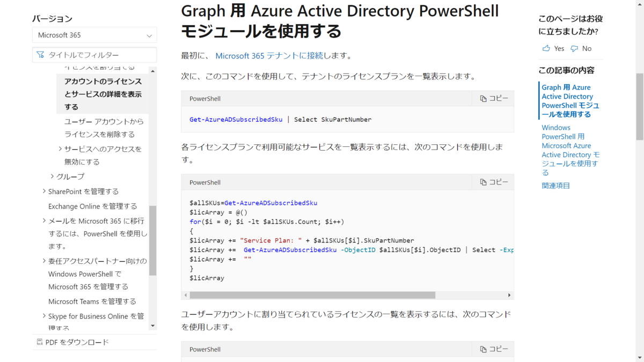Click the この記事の内容 heading
The width and height of the screenshot is (644, 362).
566,70
